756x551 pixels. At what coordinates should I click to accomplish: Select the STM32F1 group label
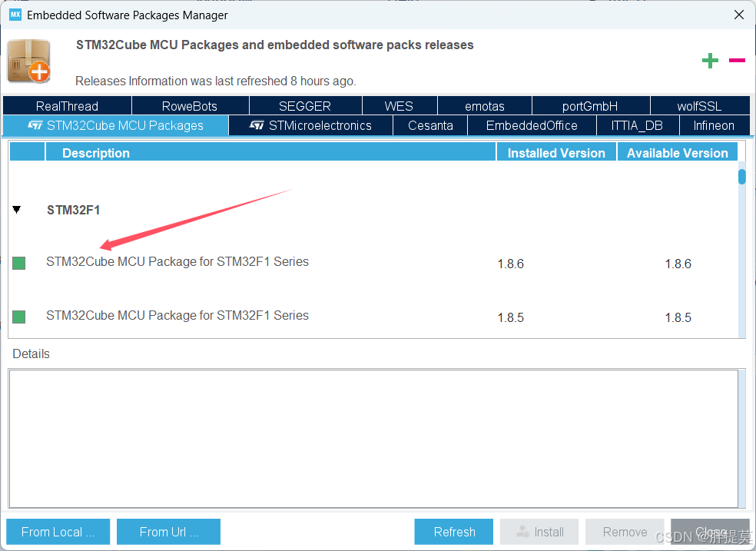(x=73, y=211)
